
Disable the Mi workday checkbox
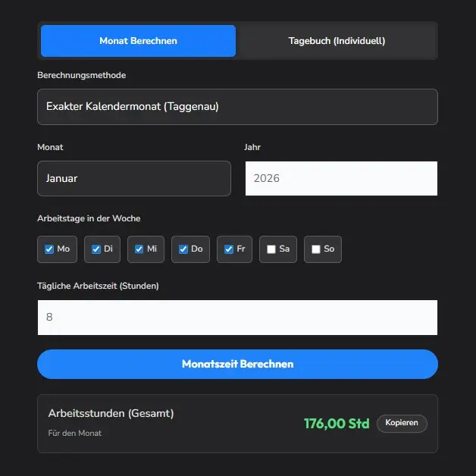click(x=139, y=249)
